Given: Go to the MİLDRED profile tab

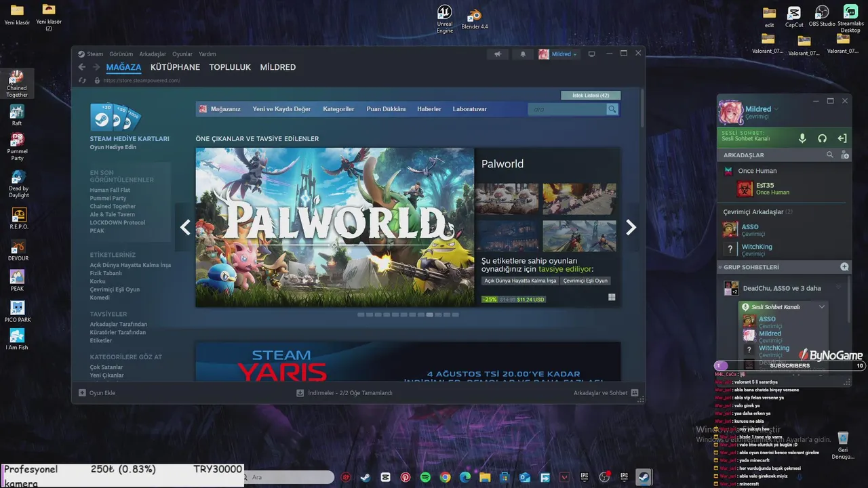Looking at the screenshot, I should (278, 67).
